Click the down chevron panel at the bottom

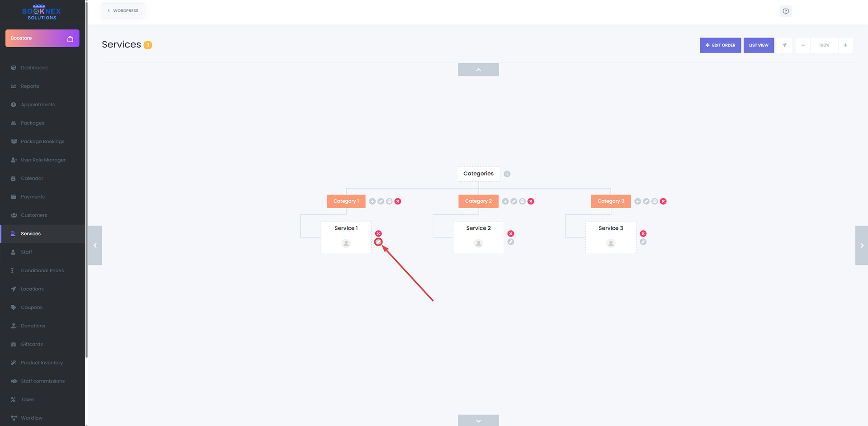tap(478, 421)
